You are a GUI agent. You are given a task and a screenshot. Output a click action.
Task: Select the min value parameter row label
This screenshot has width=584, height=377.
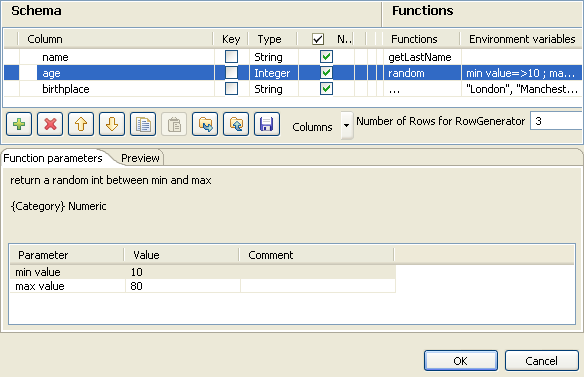[67, 272]
